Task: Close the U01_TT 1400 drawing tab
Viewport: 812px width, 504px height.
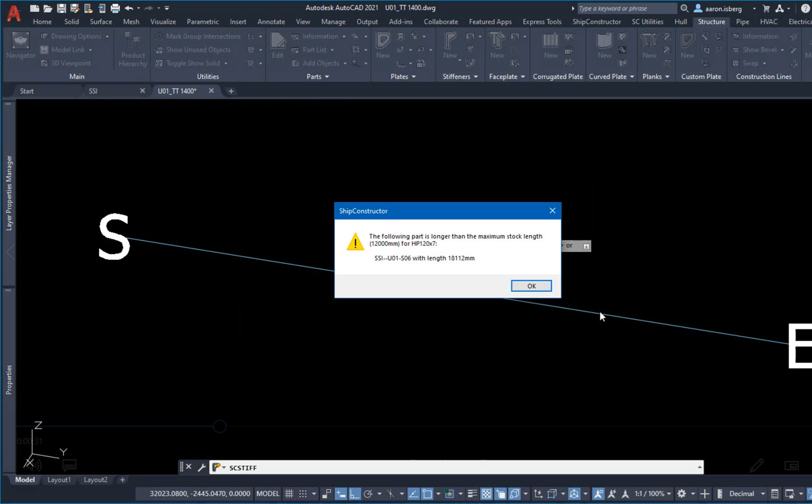Action: 211,91
